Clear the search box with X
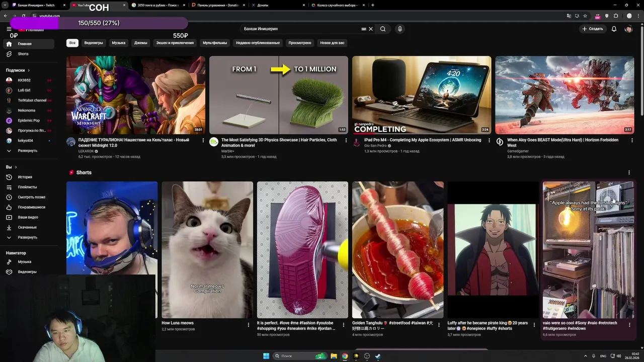Viewport: 644px width, 362px height. 371,29
